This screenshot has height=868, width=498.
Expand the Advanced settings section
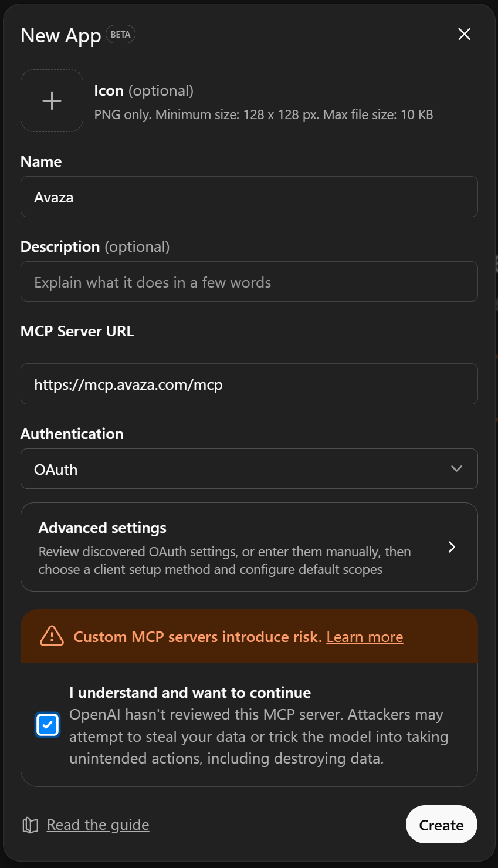tap(235, 528)
